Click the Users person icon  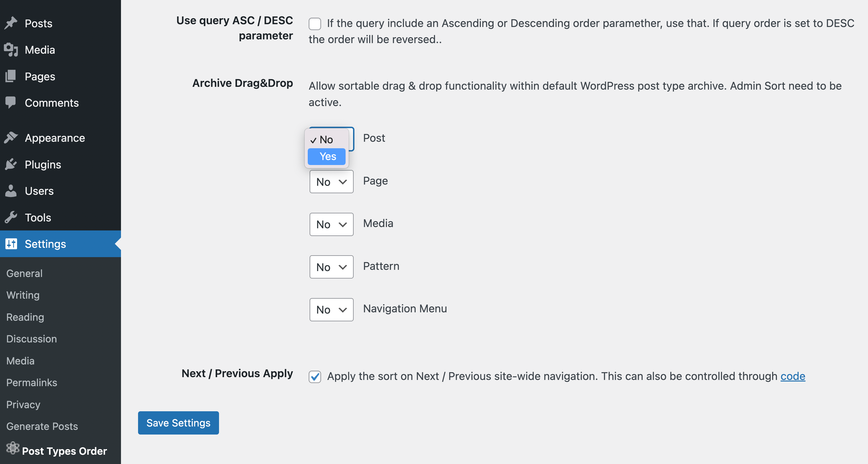pyautogui.click(x=11, y=191)
